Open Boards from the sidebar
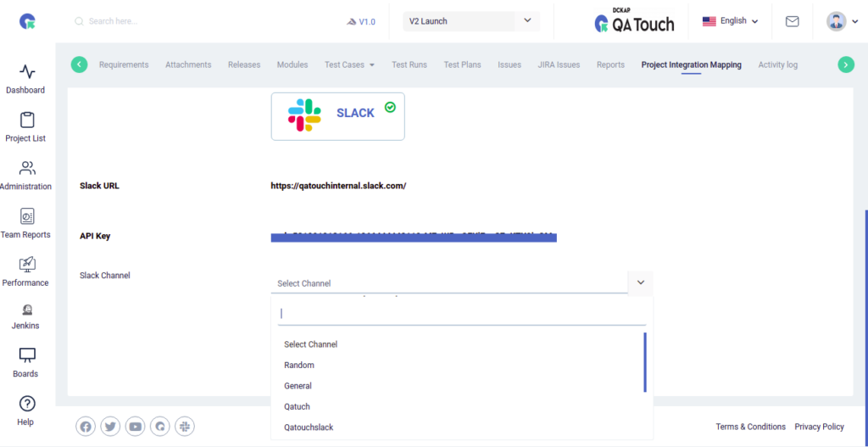This screenshot has width=868, height=447. pos(25,362)
